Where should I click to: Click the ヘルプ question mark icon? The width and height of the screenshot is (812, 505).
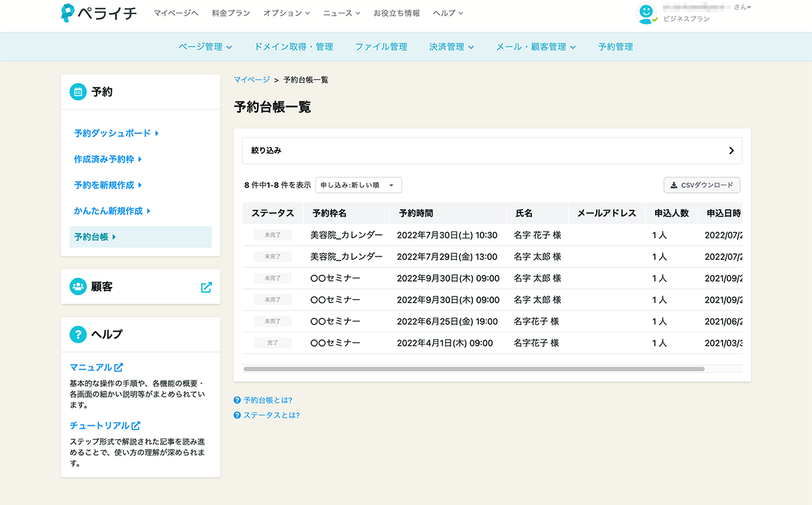pos(78,334)
